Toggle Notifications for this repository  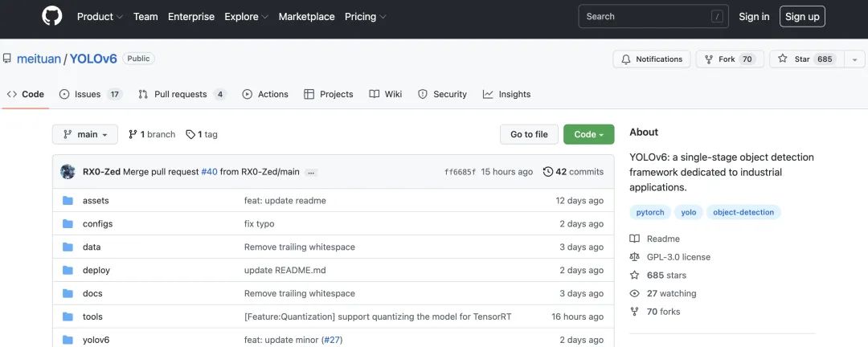(651, 59)
